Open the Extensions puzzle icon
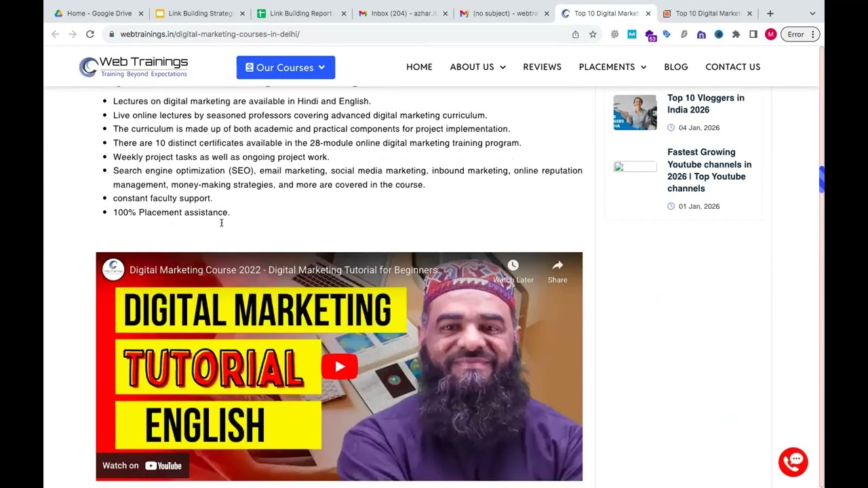The image size is (868, 488). (x=736, y=34)
